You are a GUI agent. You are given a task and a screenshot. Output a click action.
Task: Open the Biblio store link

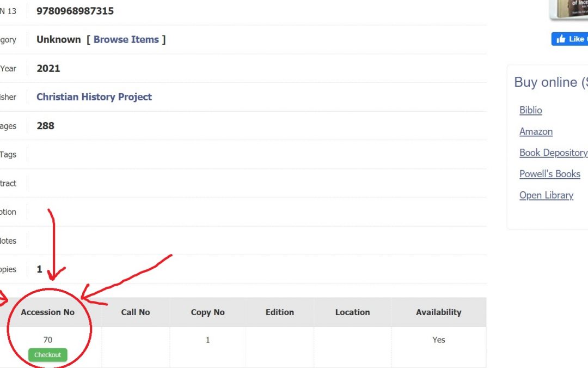coord(530,110)
